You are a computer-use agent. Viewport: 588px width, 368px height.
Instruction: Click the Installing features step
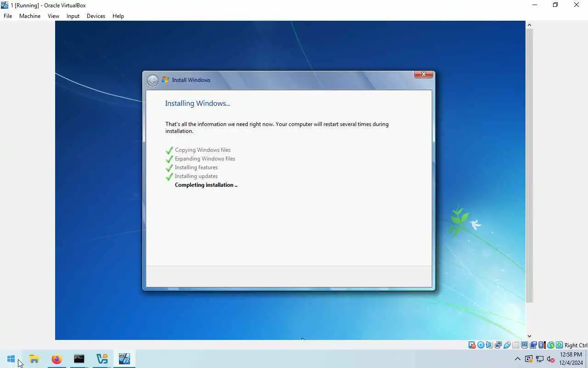tap(196, 167)
